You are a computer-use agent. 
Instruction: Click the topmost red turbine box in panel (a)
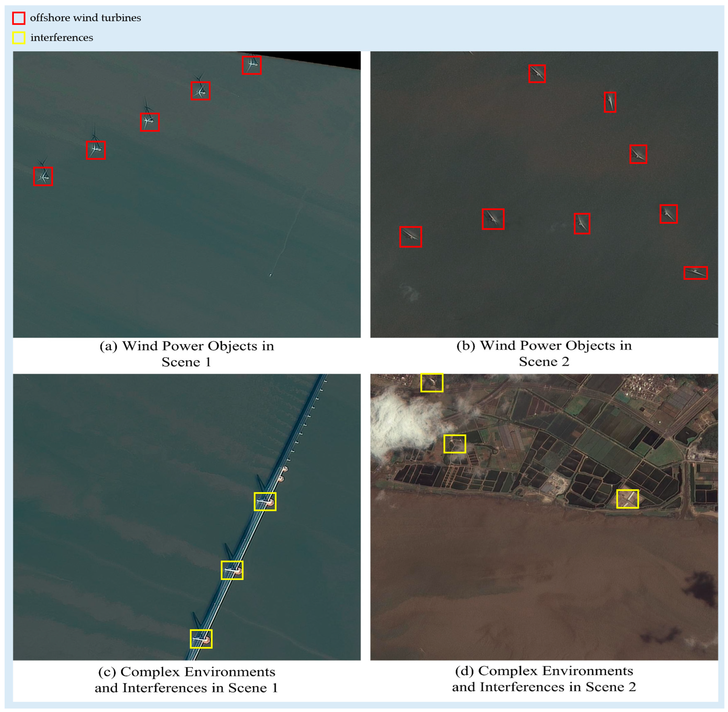pos(251,65)
